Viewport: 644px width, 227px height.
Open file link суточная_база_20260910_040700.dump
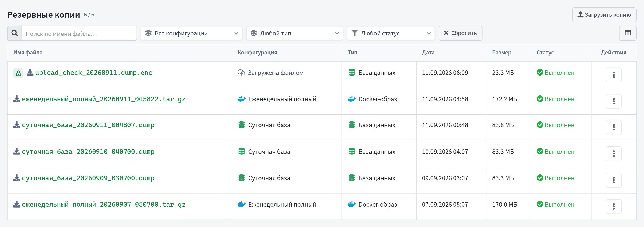tap(88, 151)
